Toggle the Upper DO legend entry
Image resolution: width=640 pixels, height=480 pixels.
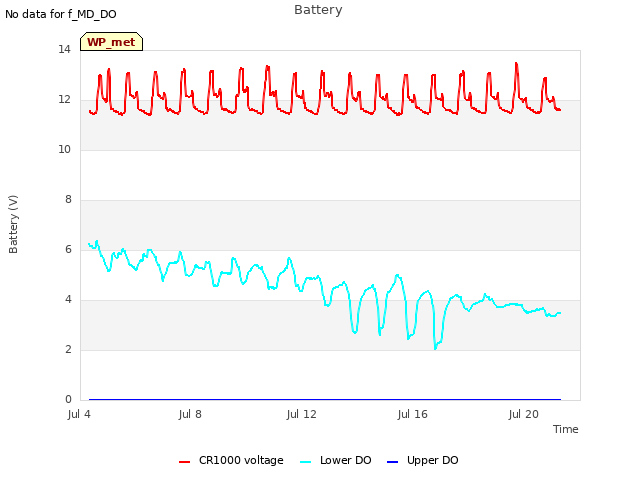coord(422,460)
